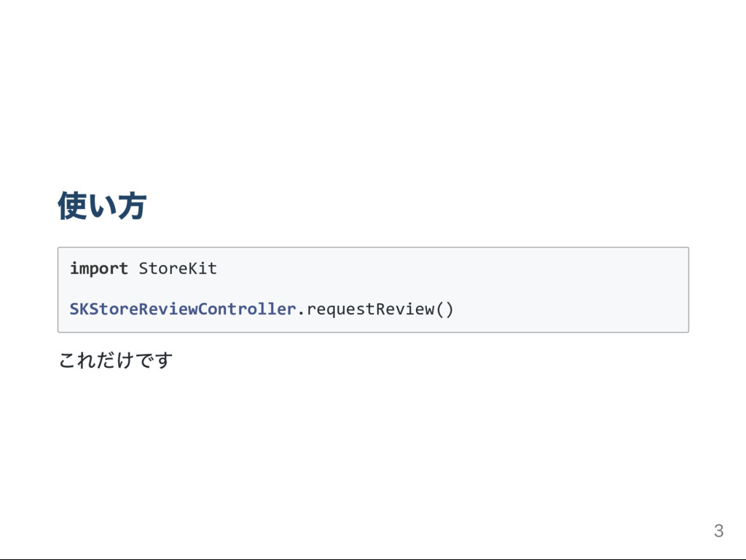746x560 pixels.
Task: Click "です" ending the sentence
Action: point(154,360)
